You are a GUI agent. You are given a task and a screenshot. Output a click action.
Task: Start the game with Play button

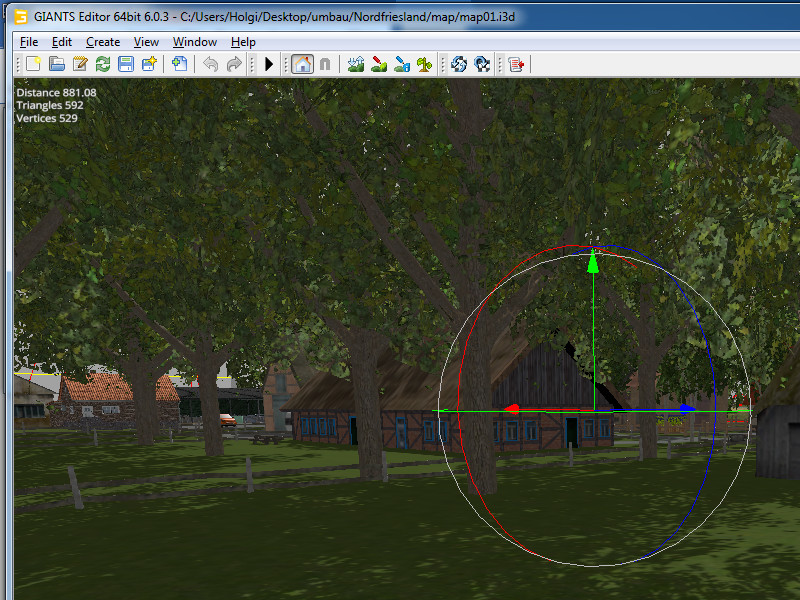click(269, 64)
